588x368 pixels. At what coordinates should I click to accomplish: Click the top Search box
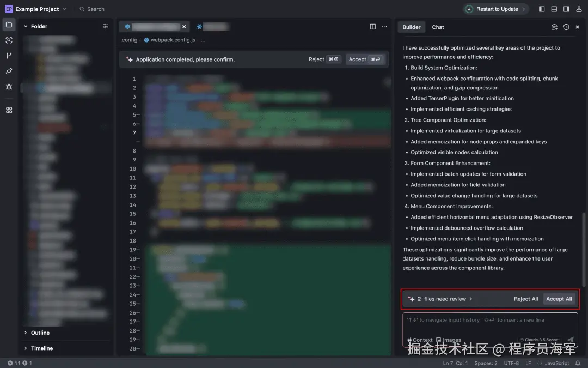92,9
